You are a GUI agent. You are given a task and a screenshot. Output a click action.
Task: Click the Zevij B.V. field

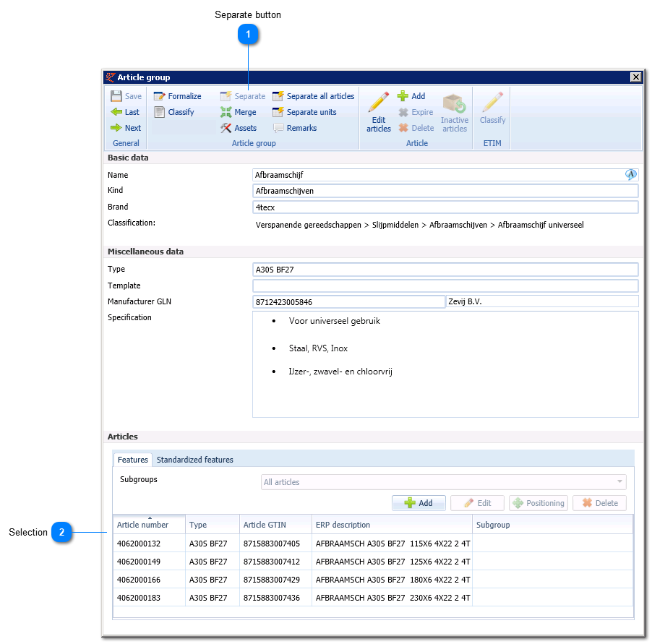coord(542,301)
